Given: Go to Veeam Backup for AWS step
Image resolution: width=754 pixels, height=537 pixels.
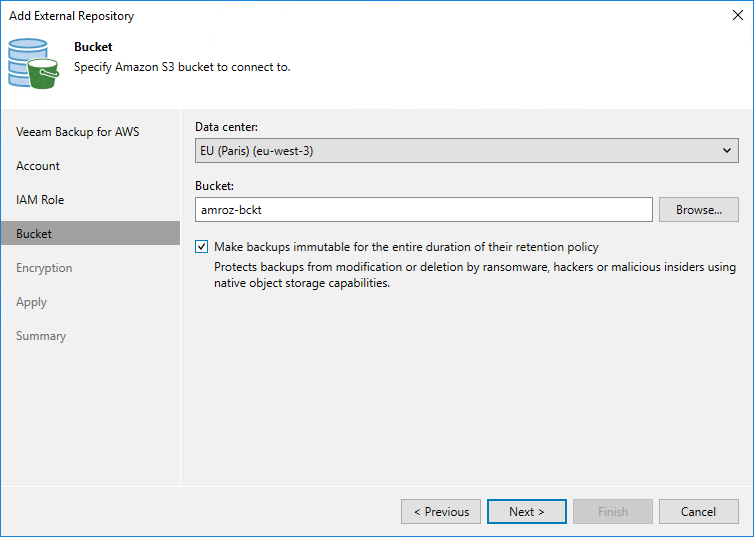Looking at the screenshot, I should coord(78,132).
